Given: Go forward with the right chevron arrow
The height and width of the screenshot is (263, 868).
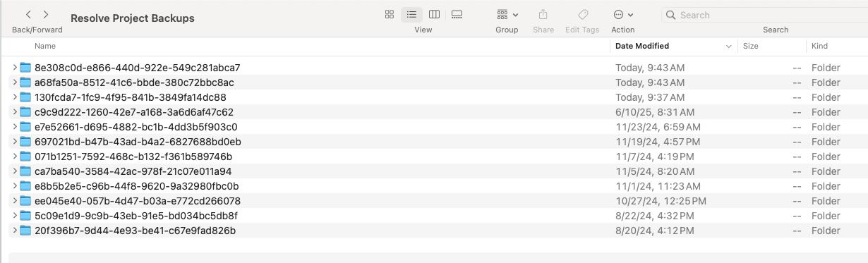Looking at the screenshot, I should click(x=46, y=14).
